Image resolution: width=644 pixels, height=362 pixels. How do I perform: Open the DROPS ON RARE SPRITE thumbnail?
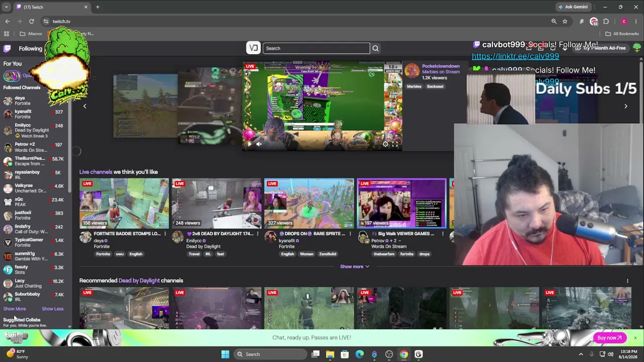309,203
